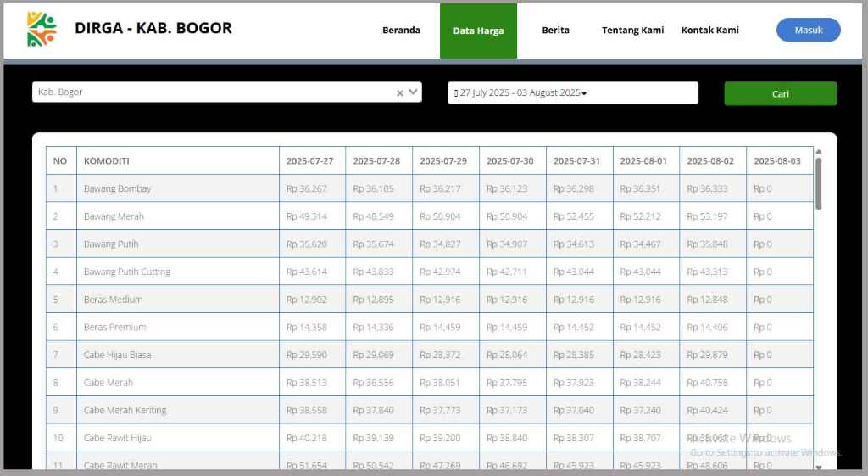Click the Rp 43.313 price cell
868x476 pixels.
click(x=713, y=272)
